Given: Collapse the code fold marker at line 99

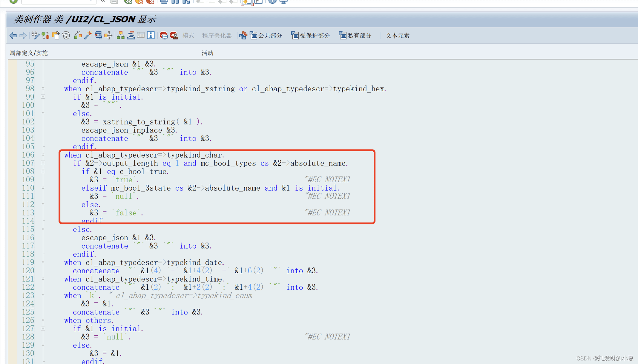Looking at the screenshot, I should point(43,97).
